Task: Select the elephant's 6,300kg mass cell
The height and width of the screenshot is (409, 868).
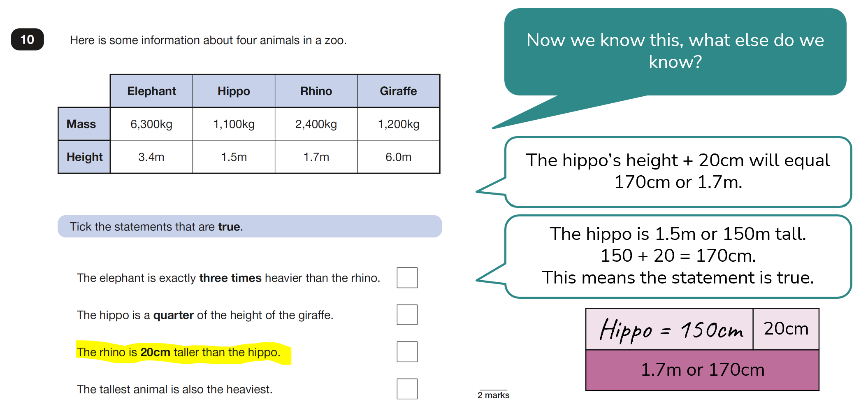Action: pyautogui.click(x=151, y=124)
